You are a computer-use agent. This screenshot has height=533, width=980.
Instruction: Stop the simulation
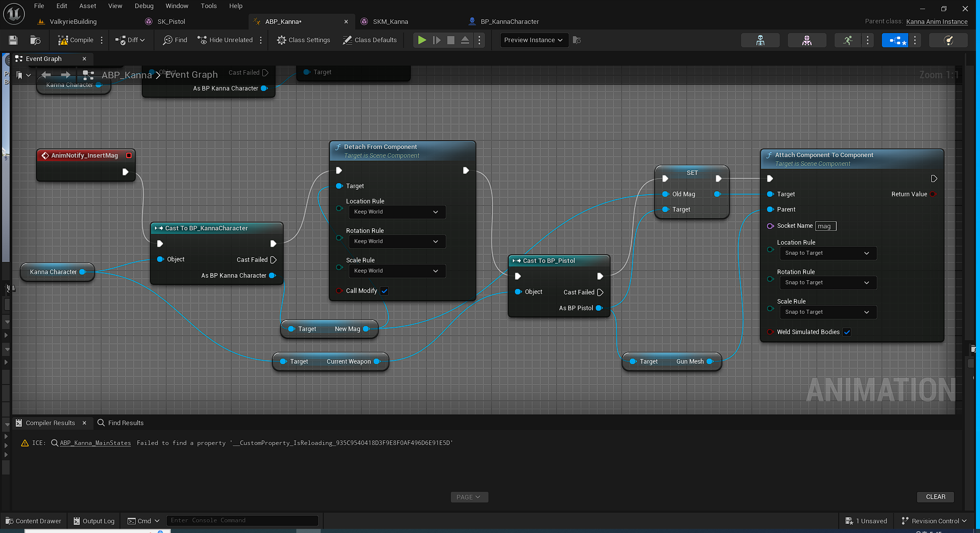coord(450,40)
